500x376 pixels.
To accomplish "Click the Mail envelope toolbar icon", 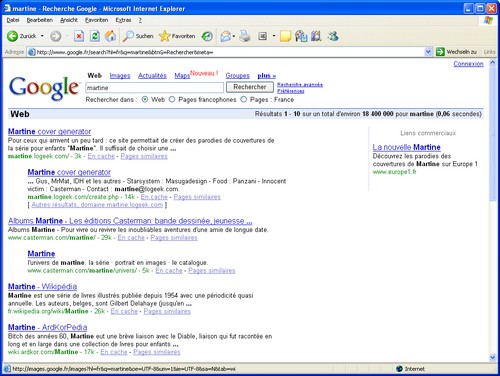I will coord(226,36).
